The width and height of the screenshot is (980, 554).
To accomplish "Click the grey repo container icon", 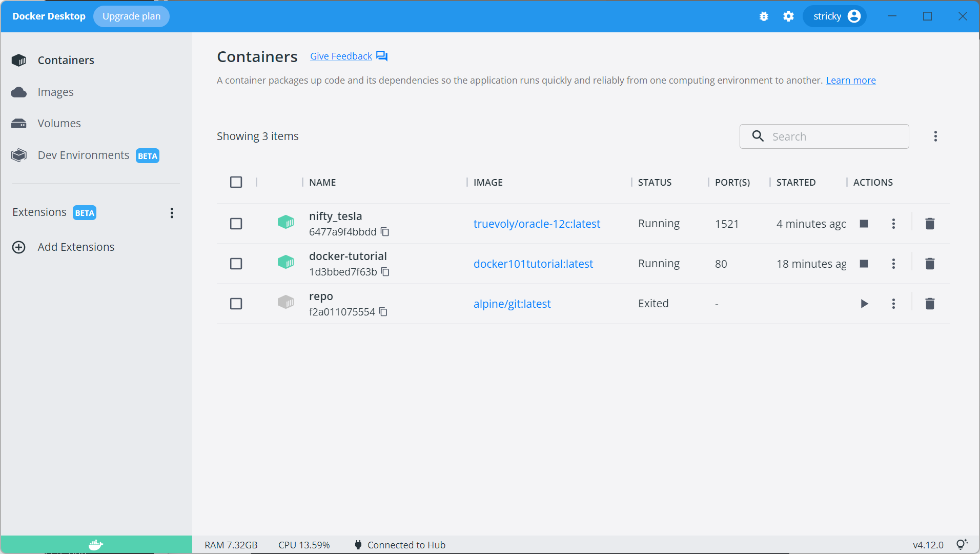I will click(x=285, y=302).
